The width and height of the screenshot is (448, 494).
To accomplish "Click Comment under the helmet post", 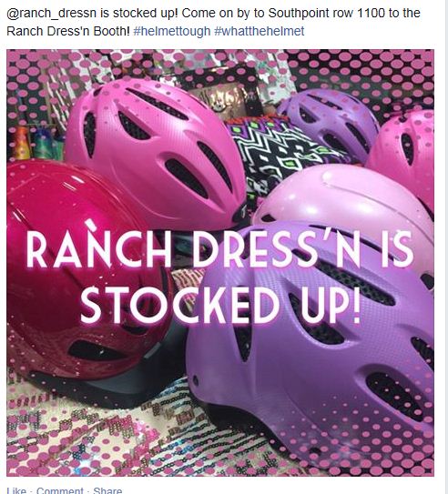I will tap(59, 490).
